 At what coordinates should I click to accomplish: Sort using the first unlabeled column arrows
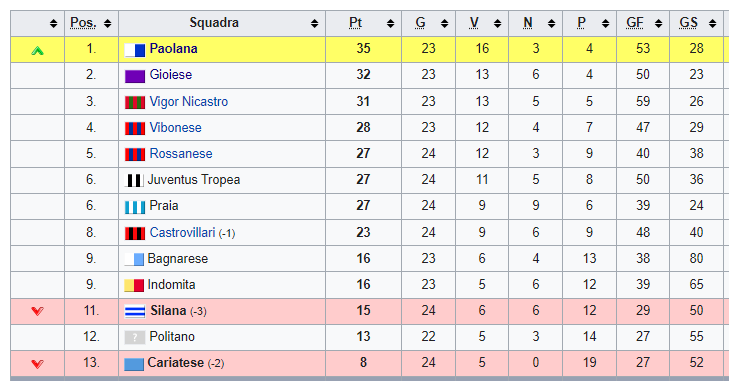pyautogui.click(x=53, y=23)
